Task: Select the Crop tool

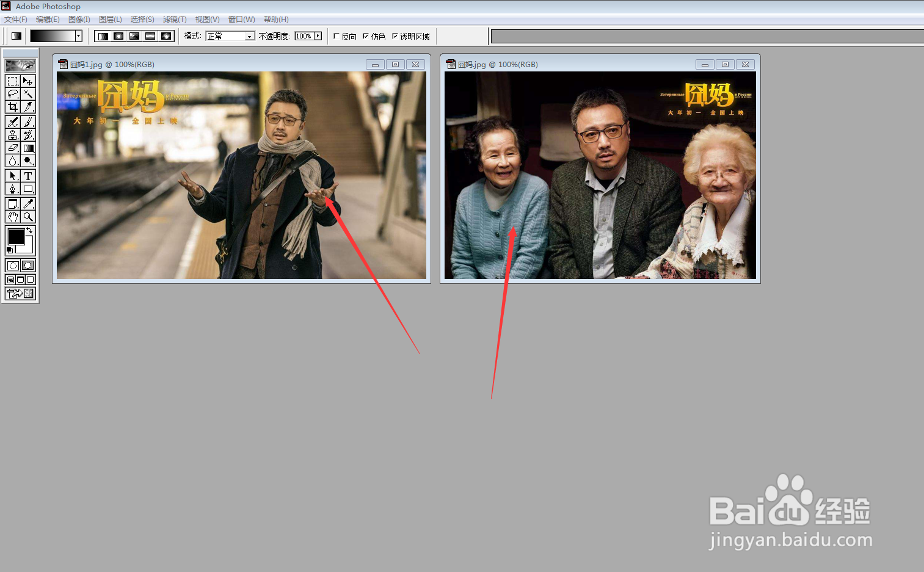Action: [13, 107]
